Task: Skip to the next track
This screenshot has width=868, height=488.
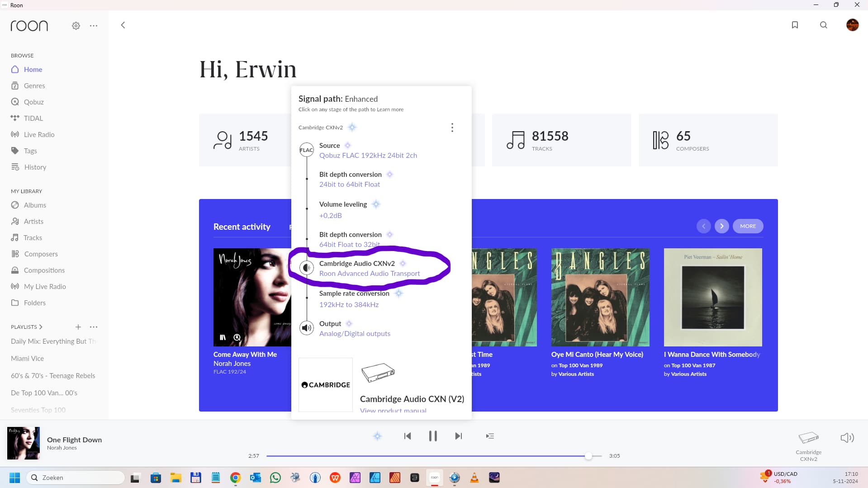Action: (458, 436)
